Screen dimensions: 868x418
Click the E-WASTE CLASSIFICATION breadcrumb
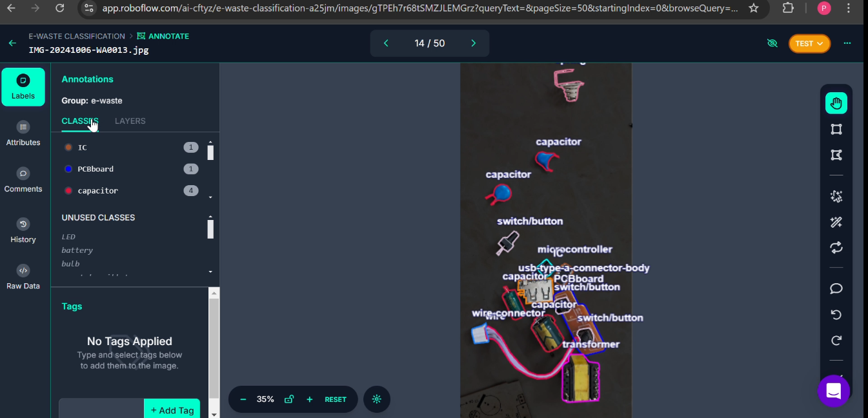77,36
